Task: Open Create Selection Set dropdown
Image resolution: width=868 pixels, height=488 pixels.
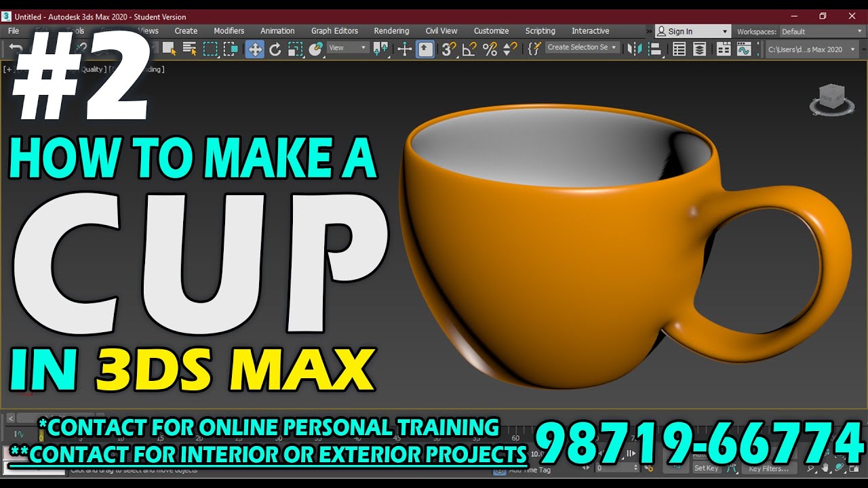Action: point(583,47)
